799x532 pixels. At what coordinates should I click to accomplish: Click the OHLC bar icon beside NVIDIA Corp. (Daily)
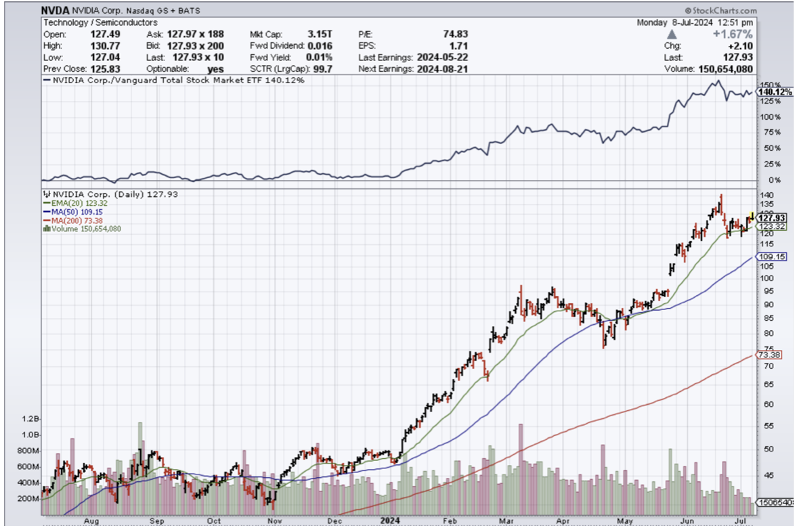(45, 194)
